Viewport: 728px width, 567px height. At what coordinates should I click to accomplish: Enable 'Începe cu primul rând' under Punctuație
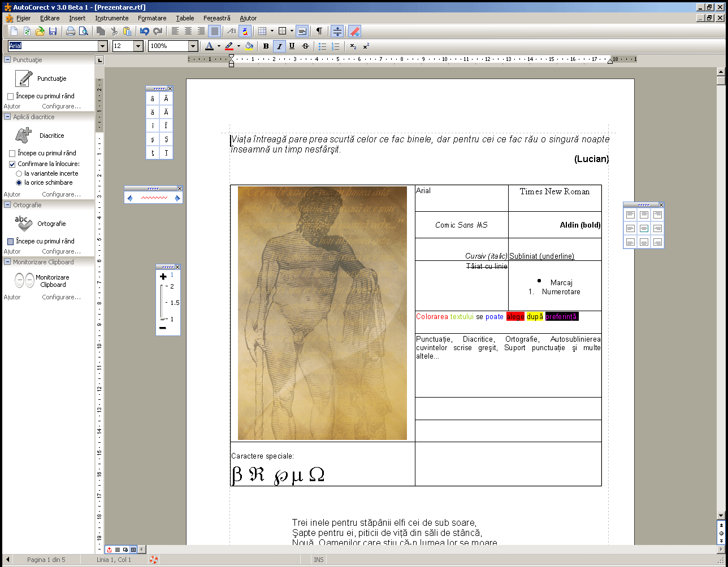[x=11, y=97]
